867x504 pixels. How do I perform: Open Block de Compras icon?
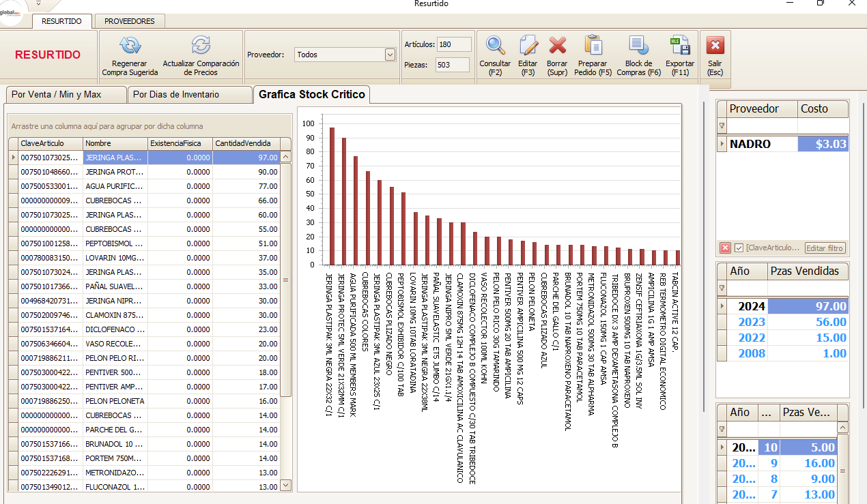point(638,46)
